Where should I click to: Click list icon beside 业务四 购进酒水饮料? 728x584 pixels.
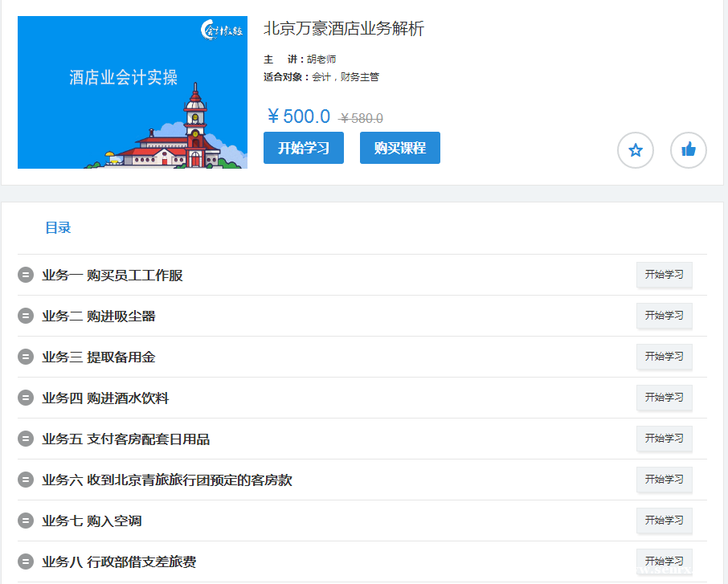pyautogui.click(x=26, y=398)
